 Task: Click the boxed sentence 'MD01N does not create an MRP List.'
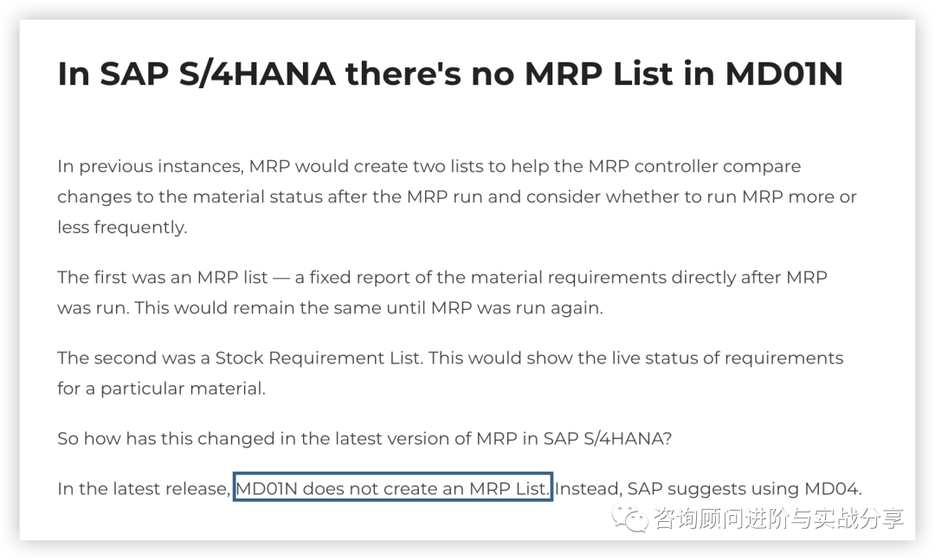click(392, 488)
